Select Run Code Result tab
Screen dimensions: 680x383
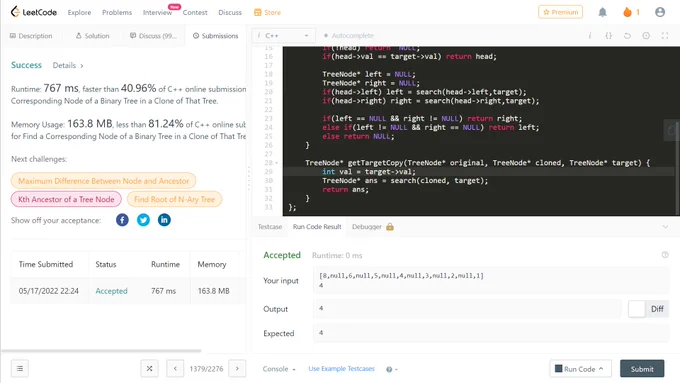(317, 227)
